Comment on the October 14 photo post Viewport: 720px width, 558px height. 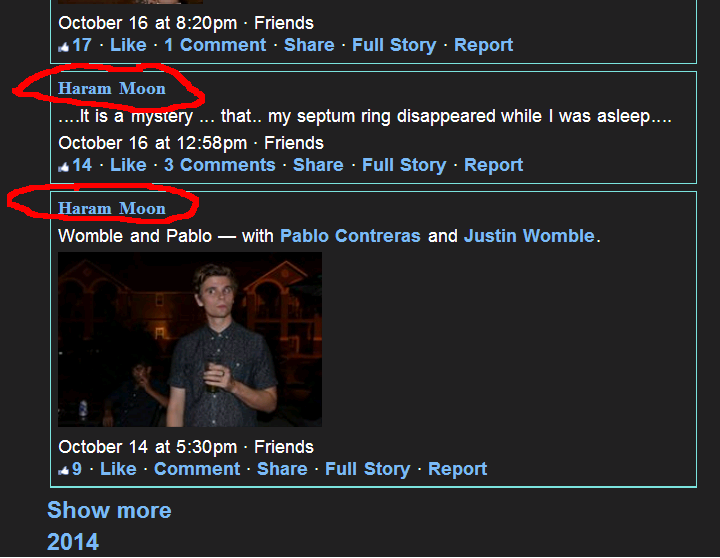tap(197, 469)
